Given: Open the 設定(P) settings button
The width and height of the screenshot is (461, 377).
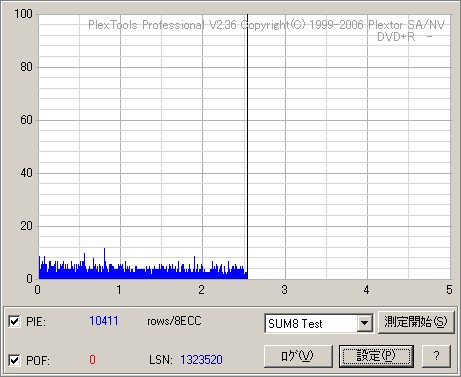Looking at the screenshot, I should (x=376, y=356).
